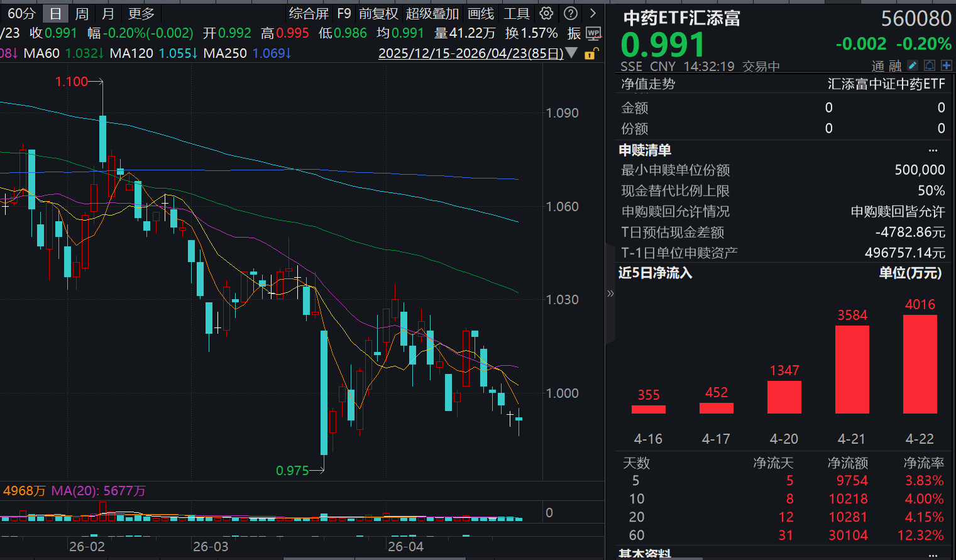Click the 通 tag
The image size is (956, 560).
(878, 66)
